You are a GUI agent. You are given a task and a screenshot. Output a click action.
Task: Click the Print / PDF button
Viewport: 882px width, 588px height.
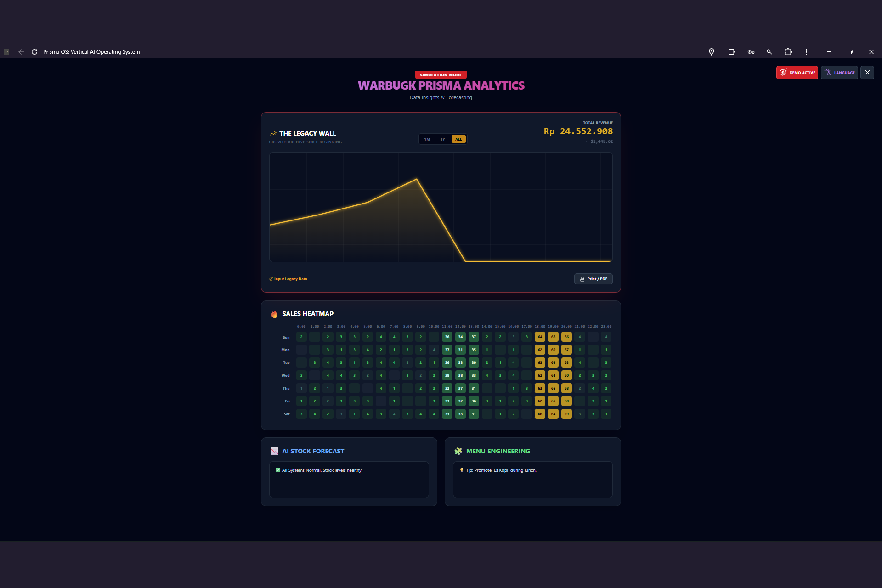pos(593,279)
